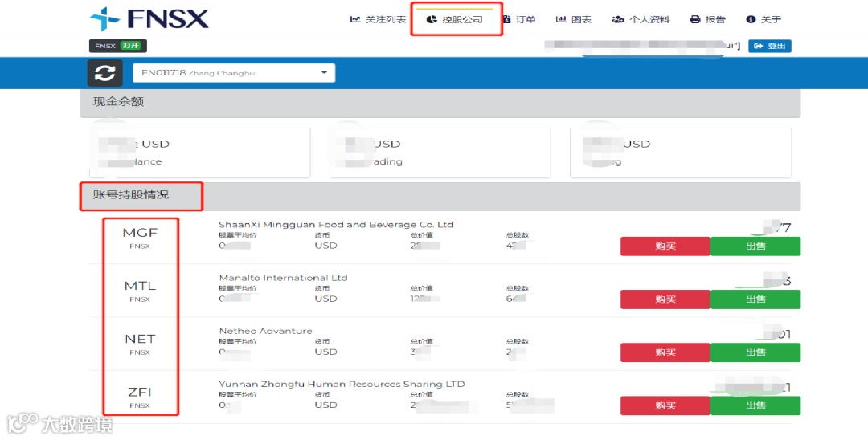Select the NET ticker symbol
This screenshot has width=868, height=440.
(x=140, y=339)
